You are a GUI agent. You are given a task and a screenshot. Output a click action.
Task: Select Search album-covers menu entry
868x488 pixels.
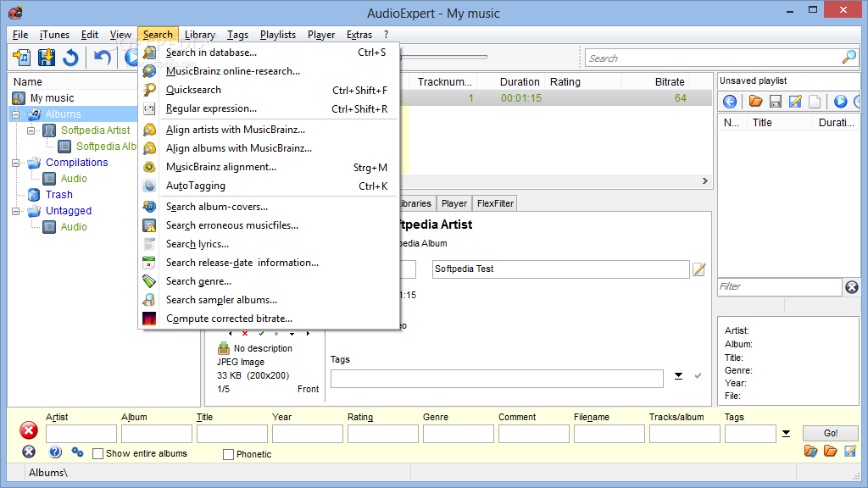(x=269, y=207)
